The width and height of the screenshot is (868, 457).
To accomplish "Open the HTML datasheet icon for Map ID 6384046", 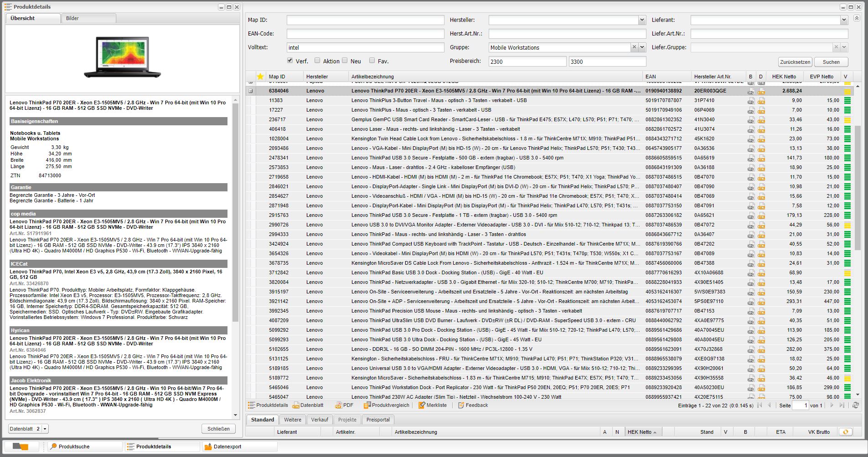I will click(761, 91).
